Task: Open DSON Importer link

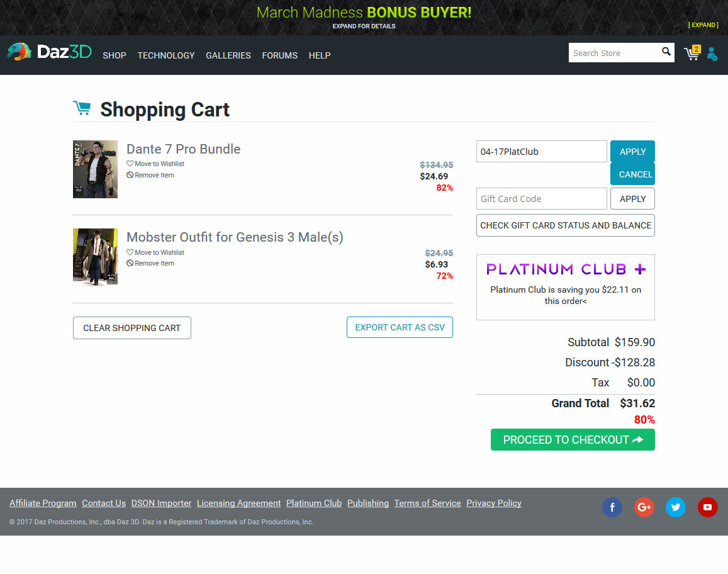Action: [161, 503]
